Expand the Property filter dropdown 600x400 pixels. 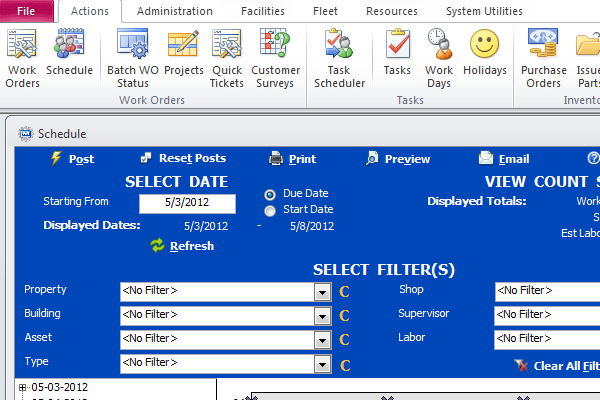click(x=322, y=292)
